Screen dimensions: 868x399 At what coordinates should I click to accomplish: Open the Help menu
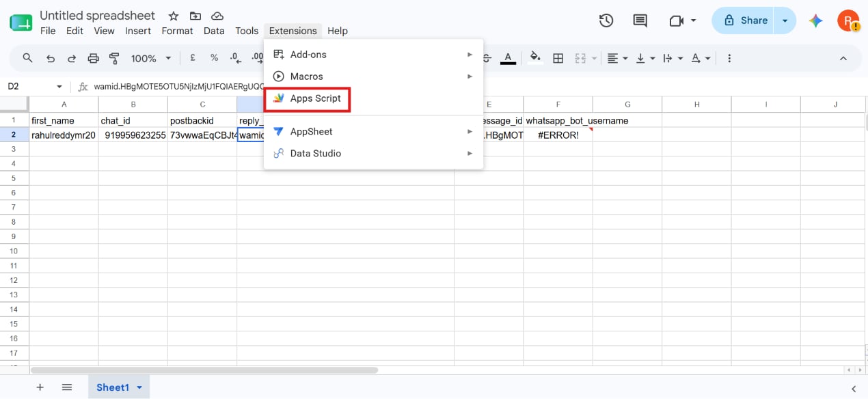click(338, 31)
